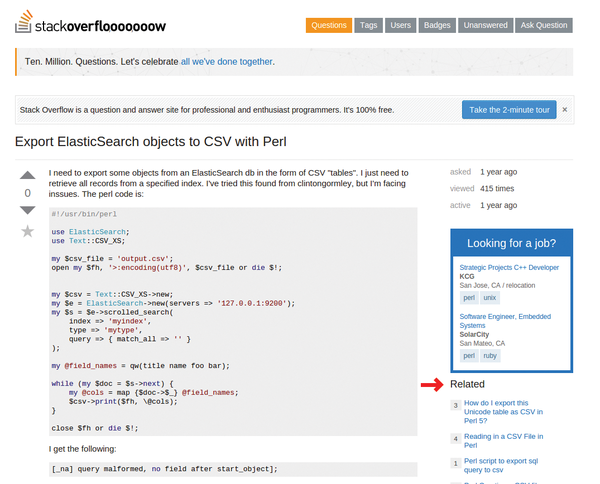Go to the Users tab
The width and height of the screenshot is (600, 484).
[x=401, y=25]
